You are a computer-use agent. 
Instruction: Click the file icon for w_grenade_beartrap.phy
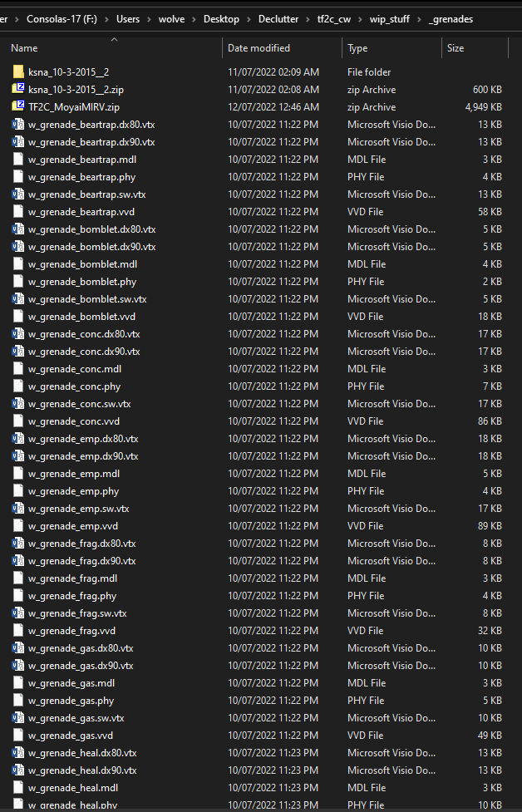tap(18, 176)
